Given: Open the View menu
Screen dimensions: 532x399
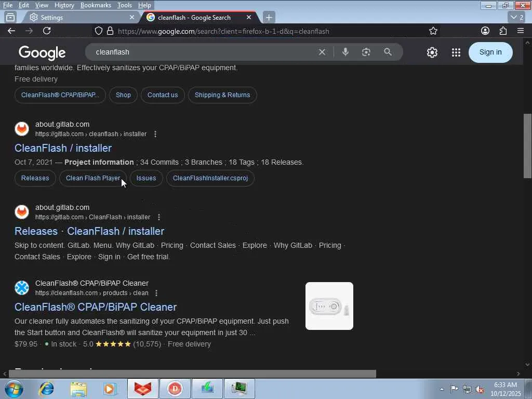Looking at the screenshot, I should [x=42, y=5].
